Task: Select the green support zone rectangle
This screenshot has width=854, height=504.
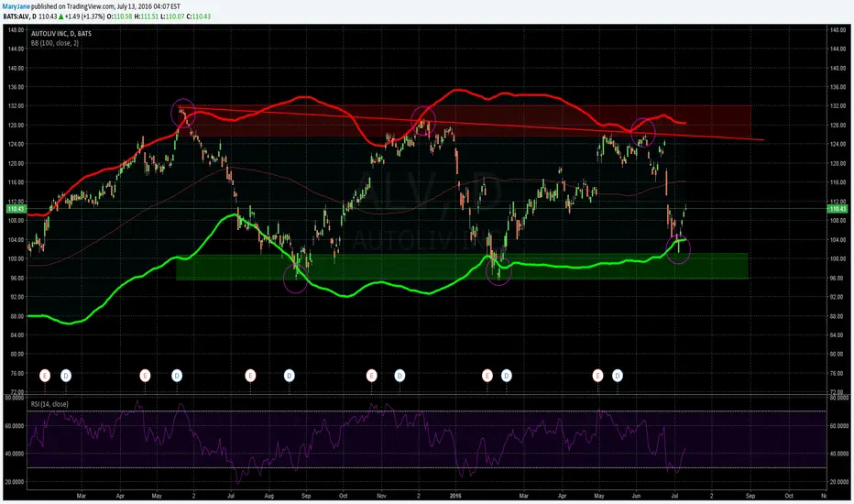Action: tap(462, 267)
